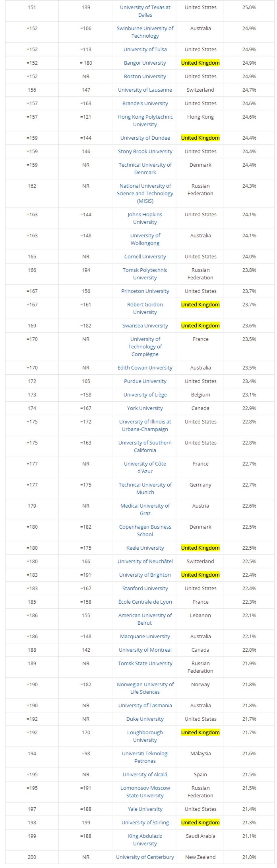Open the Macquarie University link
Viewport: 277px width, 868px height.
click(x=145, y=636)
